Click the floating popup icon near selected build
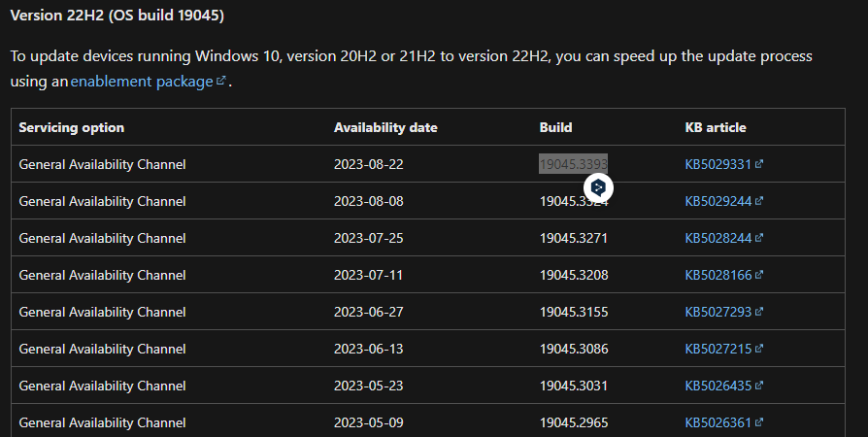 [x=599, y=186]
